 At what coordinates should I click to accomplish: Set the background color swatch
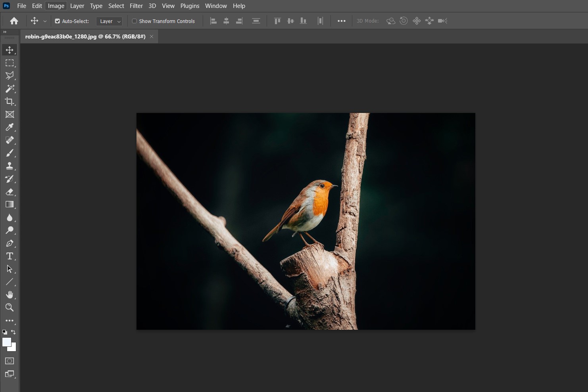point(14,349)
